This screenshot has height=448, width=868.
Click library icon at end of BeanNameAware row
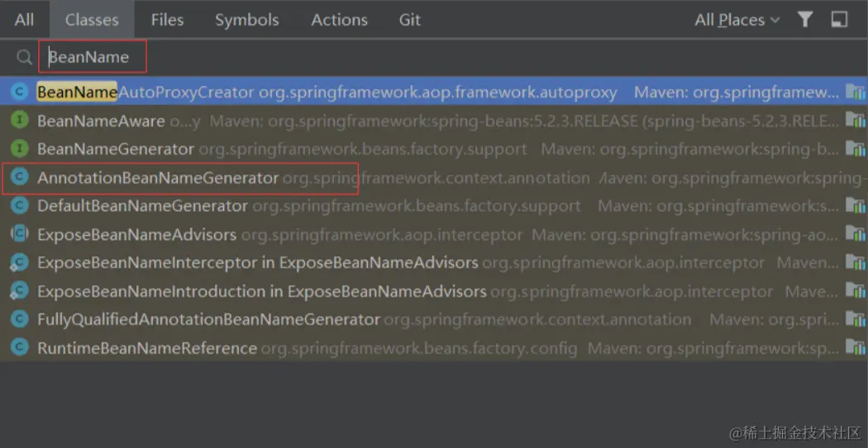pyautogui.click(x=854, y=122)
